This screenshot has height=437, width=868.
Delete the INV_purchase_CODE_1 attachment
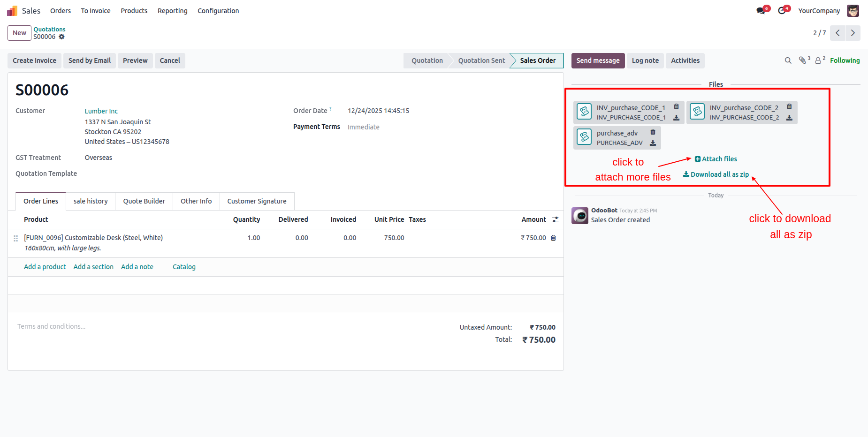coord(676,107)
